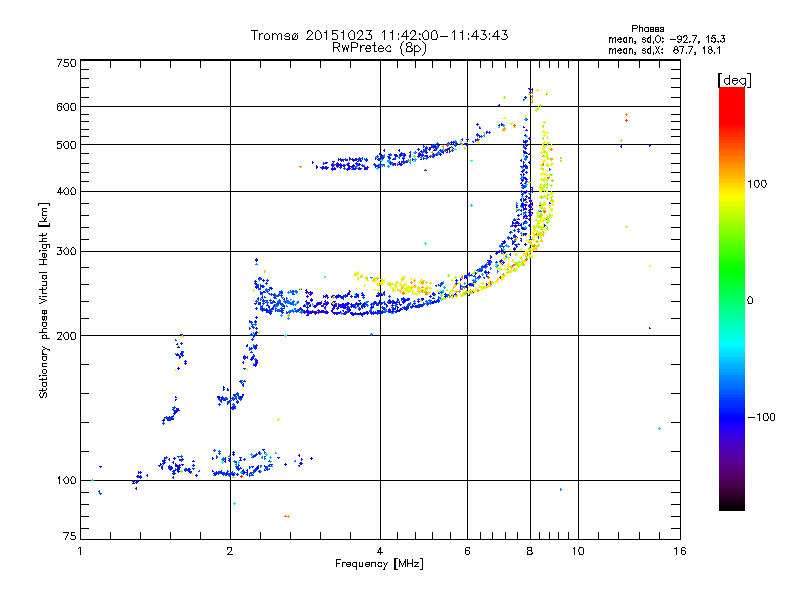Click the x-axis '8' tick label
Image resolution: width=800 pixels, height=600 pixels.
(530, 551)
